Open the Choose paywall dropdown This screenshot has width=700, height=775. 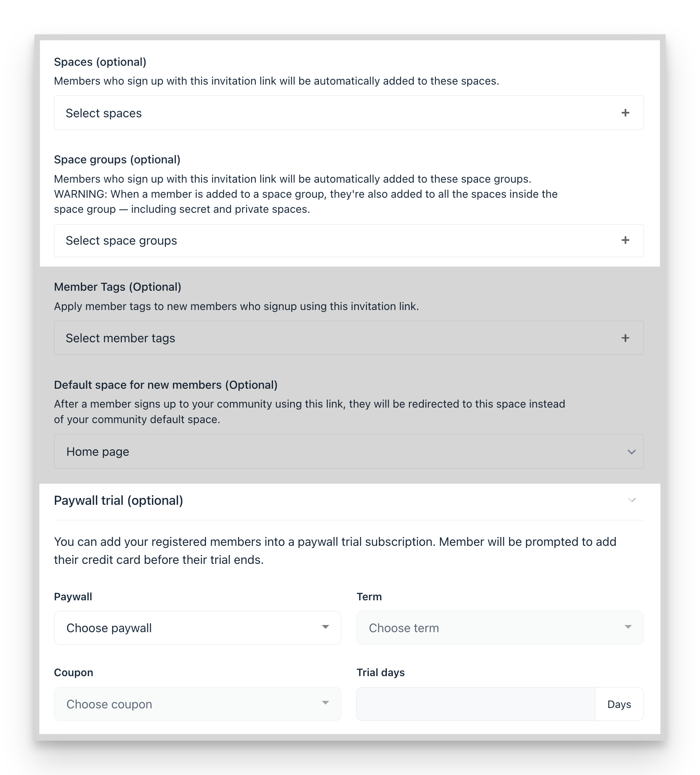(x=197, y=628)
